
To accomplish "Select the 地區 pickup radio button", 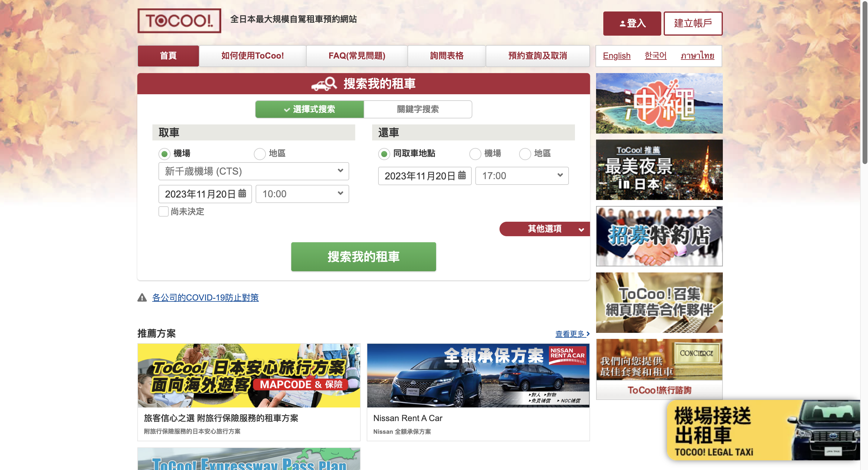I will [x=260, y=154].
